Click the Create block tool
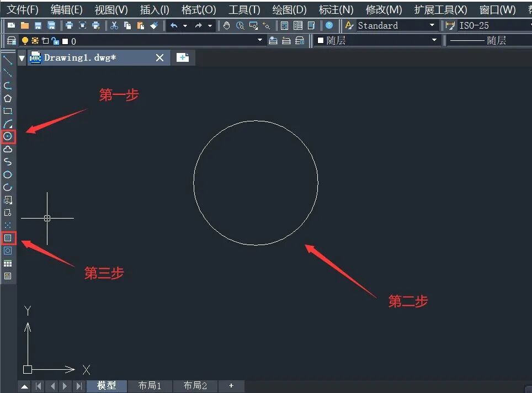 (8, 213)
